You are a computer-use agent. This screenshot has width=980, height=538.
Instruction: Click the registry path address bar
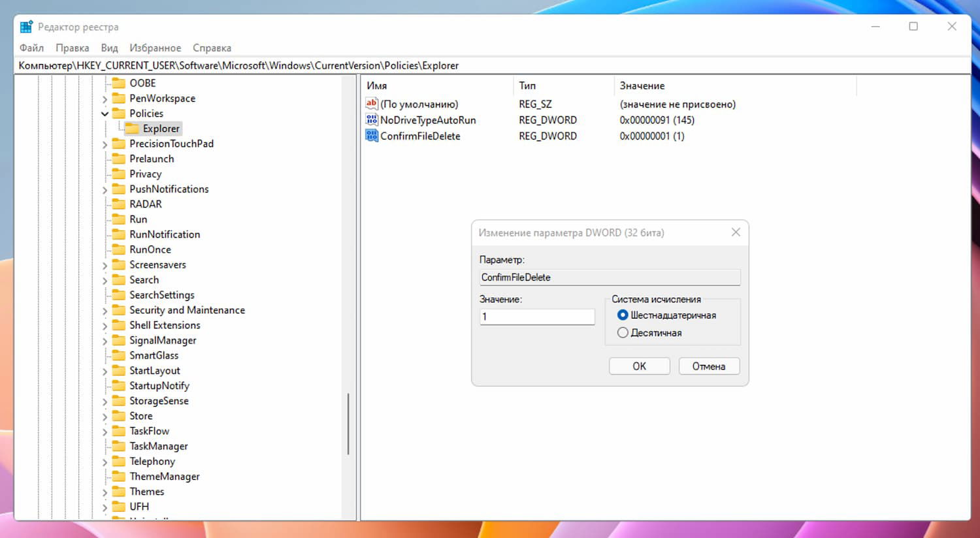pos(492,65)
